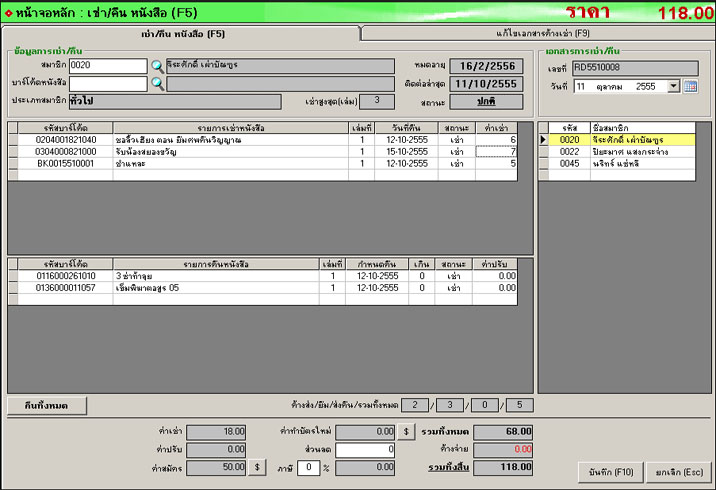Select rental row with barcode 0204001821040

pos(263,140)
